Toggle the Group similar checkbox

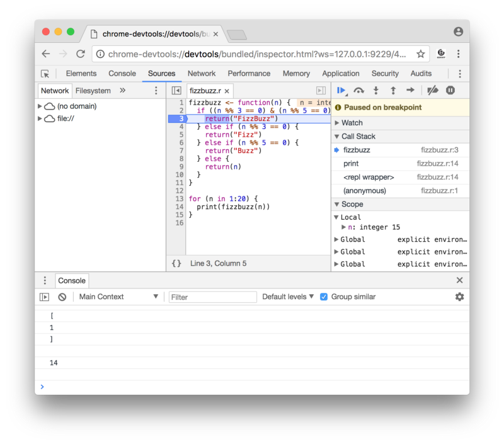click(324, 297)
